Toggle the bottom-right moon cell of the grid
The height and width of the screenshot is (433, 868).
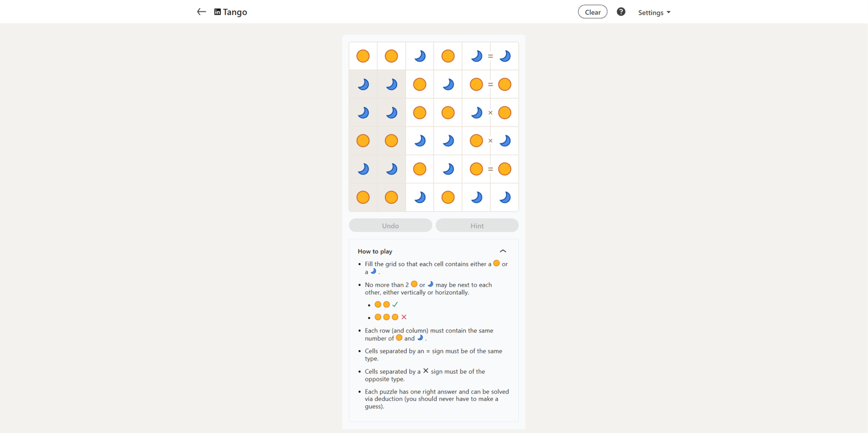click(505, 198)
